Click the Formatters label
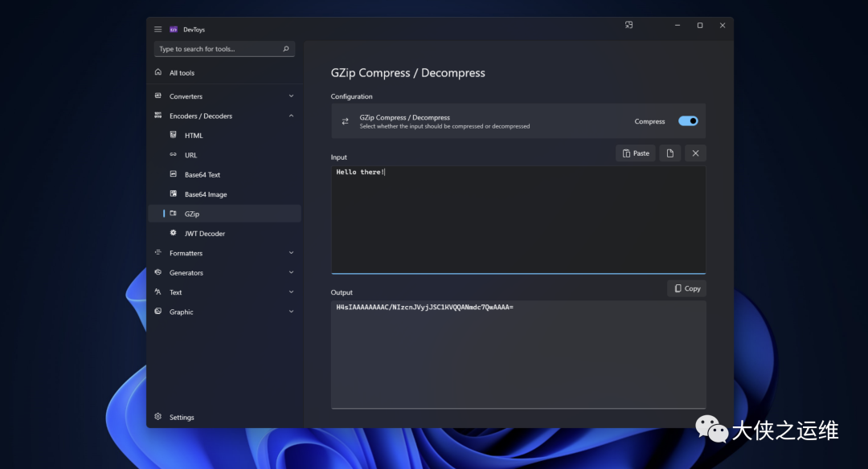 point(186,253)
